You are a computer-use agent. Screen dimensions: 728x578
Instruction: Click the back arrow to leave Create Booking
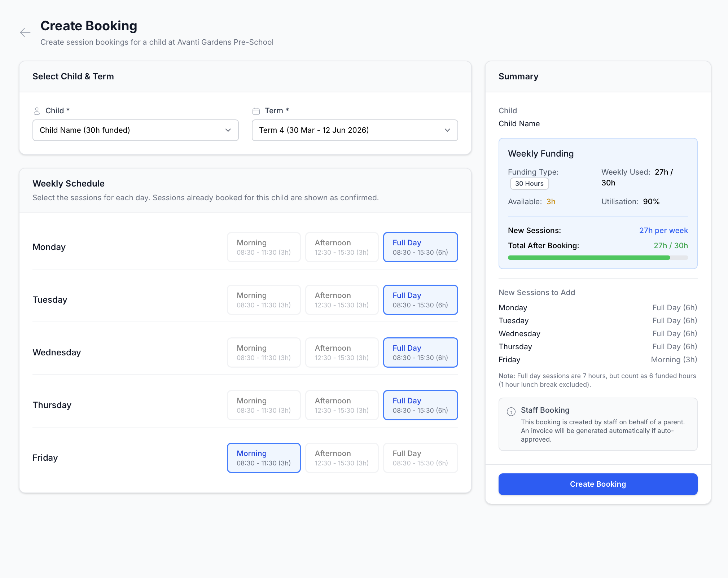[x=25, y=32]
